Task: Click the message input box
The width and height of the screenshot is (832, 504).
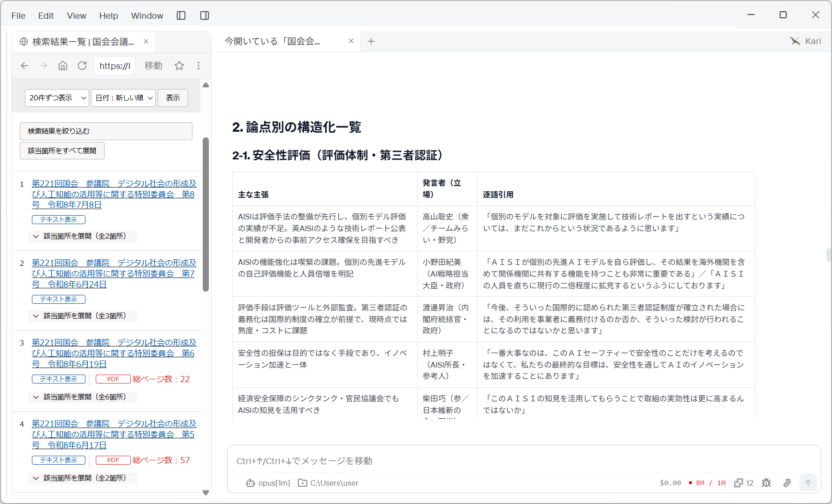Action: 524,461
